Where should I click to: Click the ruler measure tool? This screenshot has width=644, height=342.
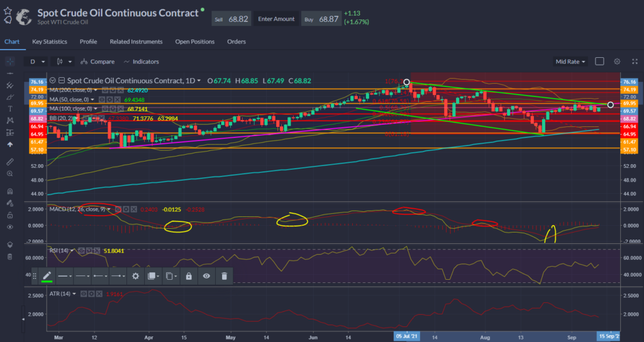[9, 162]
